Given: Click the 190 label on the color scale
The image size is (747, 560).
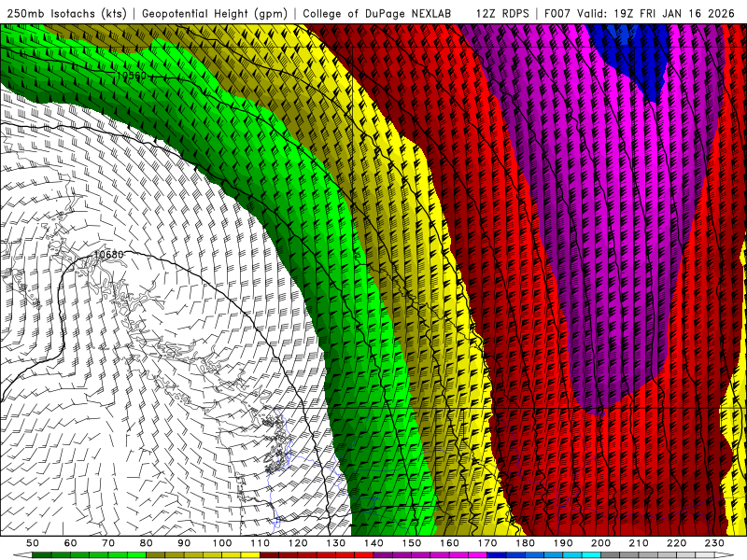Looking at the screenshot, I should [563, 543].
